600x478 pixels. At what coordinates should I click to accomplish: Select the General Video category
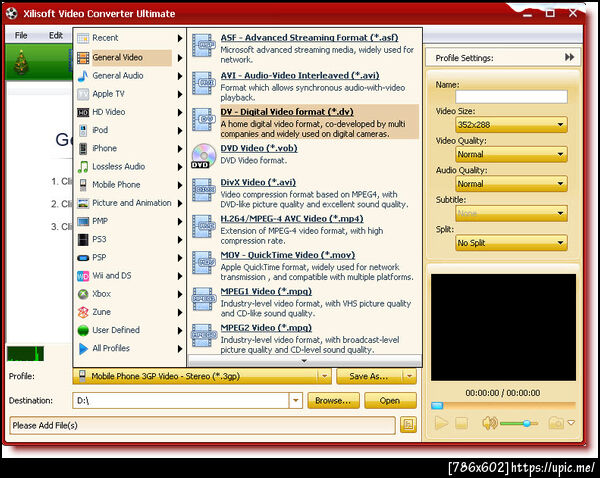point(129,58)
